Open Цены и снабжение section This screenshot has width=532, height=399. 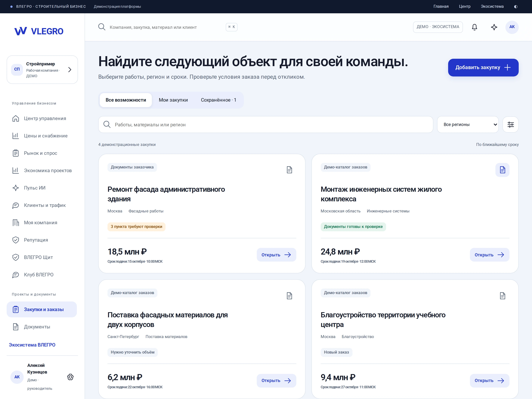pyautogui.click(x=42, y=136)
